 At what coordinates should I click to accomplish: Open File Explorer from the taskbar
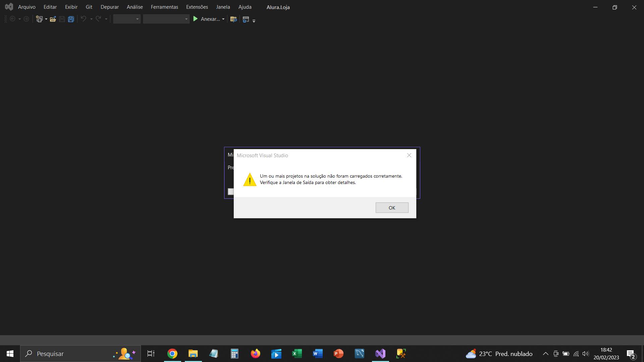tap(193, 354)
